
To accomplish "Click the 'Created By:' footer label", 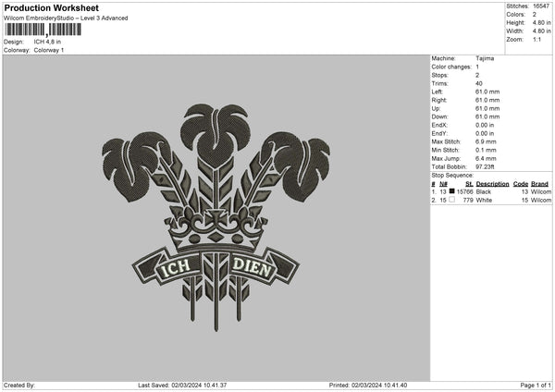I will coord(19,386).
